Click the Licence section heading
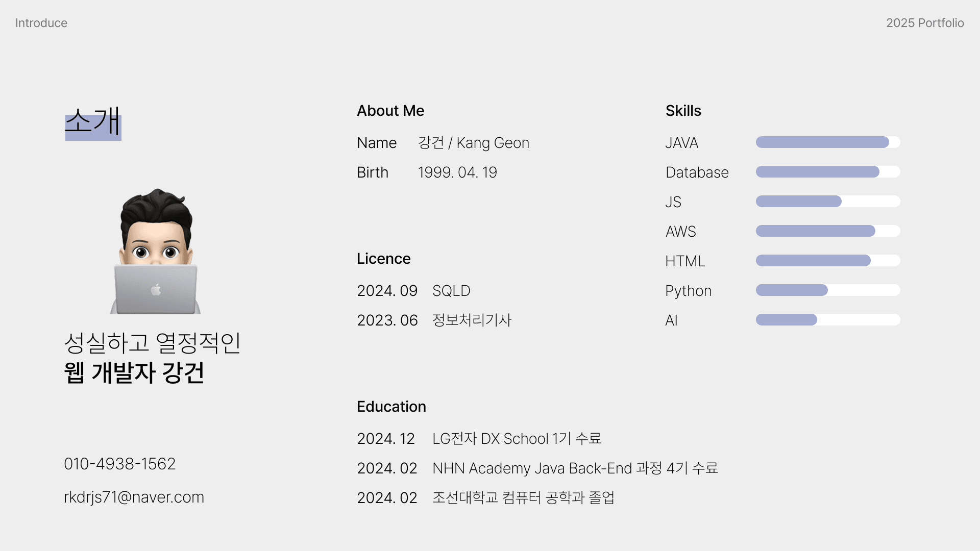This screenshot has height=551, width=980. (x=384, y=259)
